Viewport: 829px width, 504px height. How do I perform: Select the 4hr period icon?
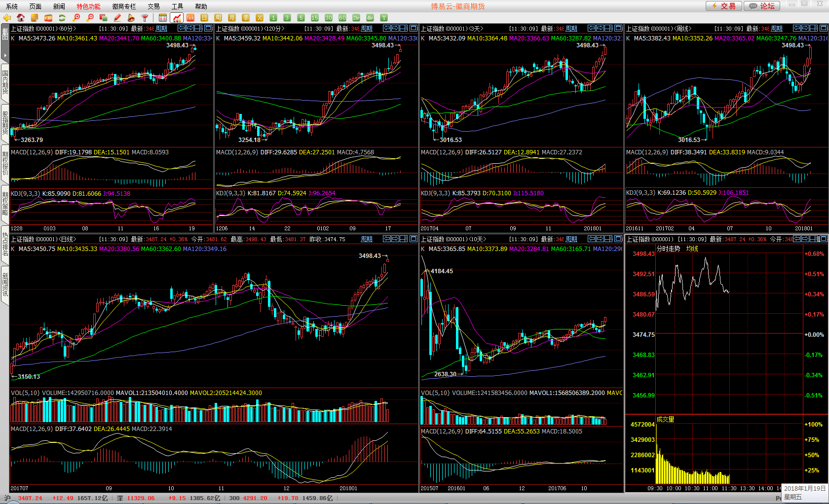[x=370, y=18]
